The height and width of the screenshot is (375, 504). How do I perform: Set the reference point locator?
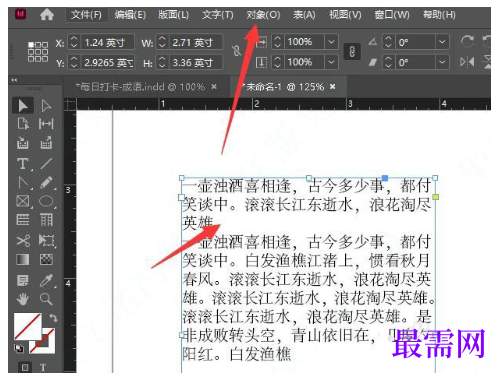coord(38,52)
